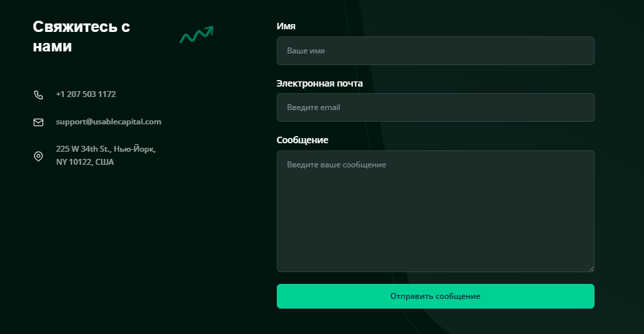
Task: Click the Имя field label
Action: pyautogui.click(x=286, y=27)
